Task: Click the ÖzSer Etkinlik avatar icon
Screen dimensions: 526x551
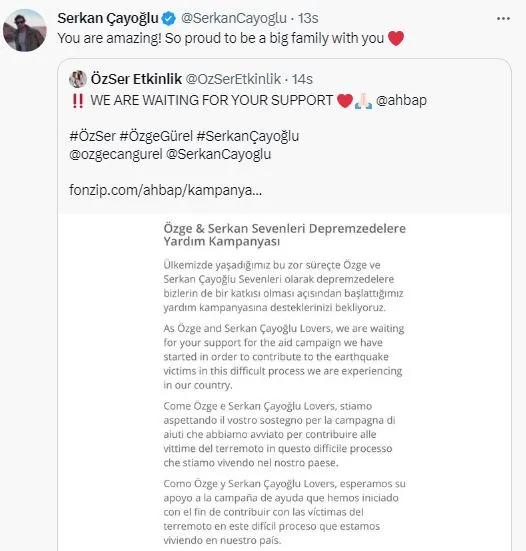Action: click(x=78, y=79)
